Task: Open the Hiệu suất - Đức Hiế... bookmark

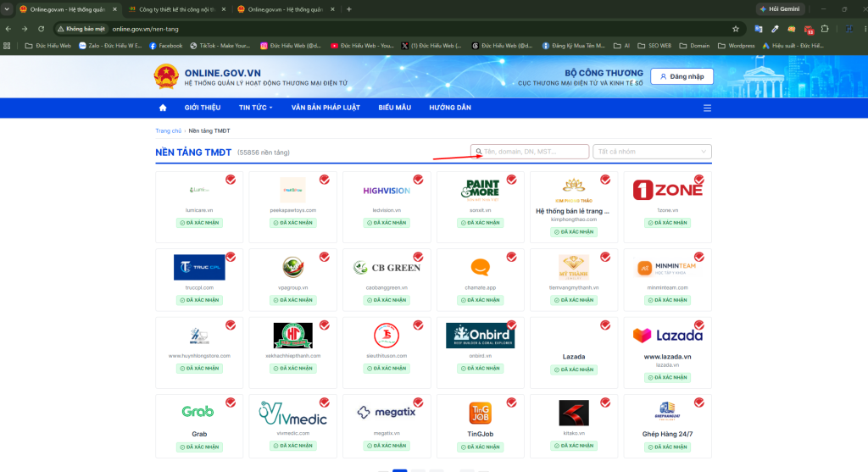Action: click(793, 46)
